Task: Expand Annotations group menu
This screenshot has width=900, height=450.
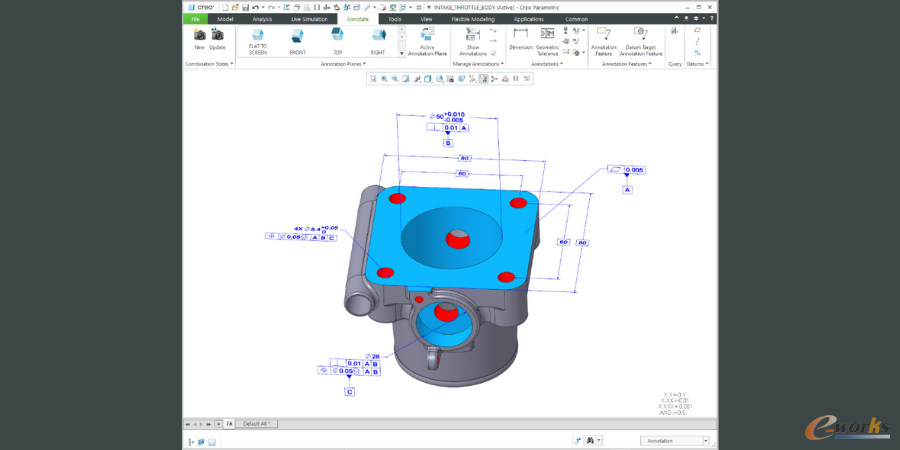Action: 547,64
